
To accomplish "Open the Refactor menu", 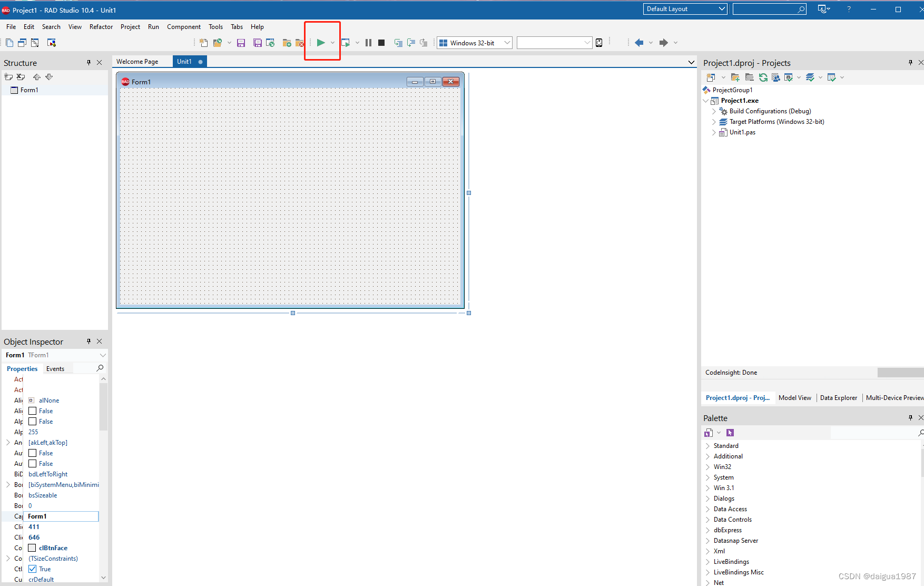I will pos(101,27).
